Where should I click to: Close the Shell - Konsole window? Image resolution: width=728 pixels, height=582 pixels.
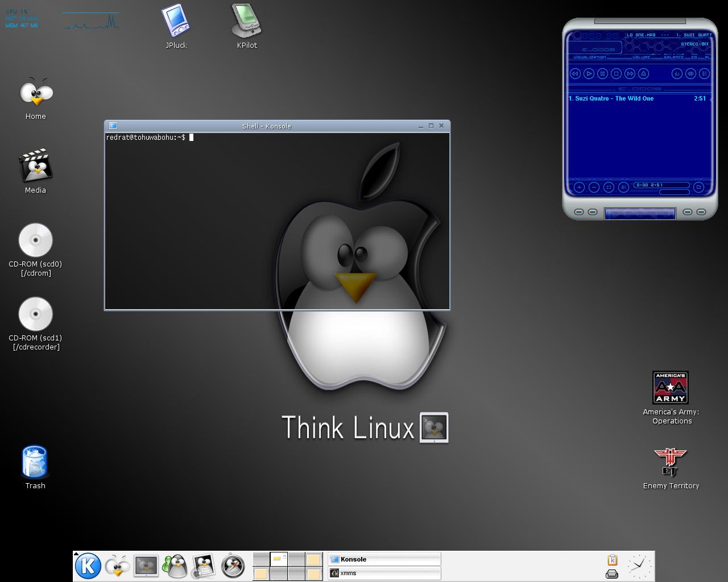[441, 126]
